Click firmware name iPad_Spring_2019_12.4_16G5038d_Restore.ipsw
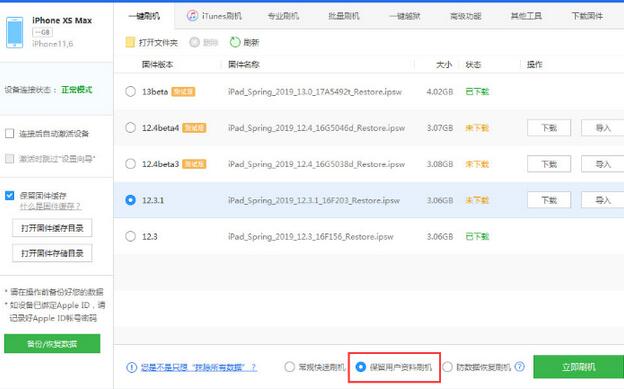624x389 pixels. click(x=316, y=164)
